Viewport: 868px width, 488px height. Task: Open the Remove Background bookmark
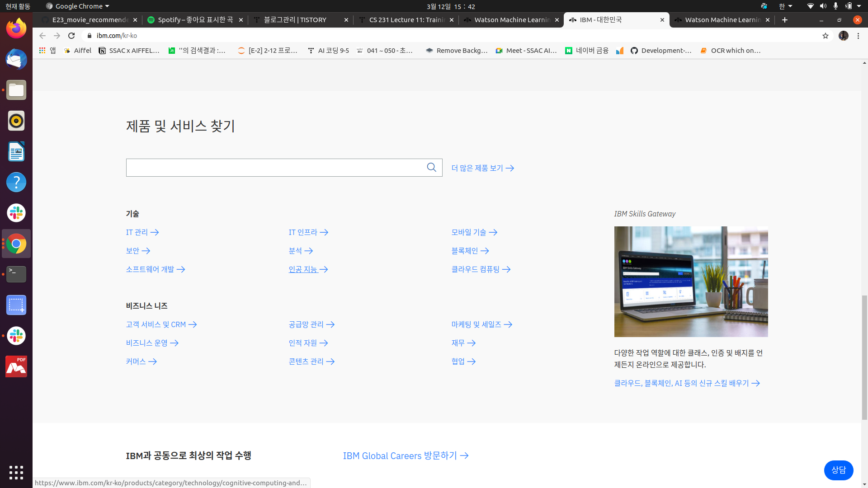pyautogui.click(x=457, y=51)
